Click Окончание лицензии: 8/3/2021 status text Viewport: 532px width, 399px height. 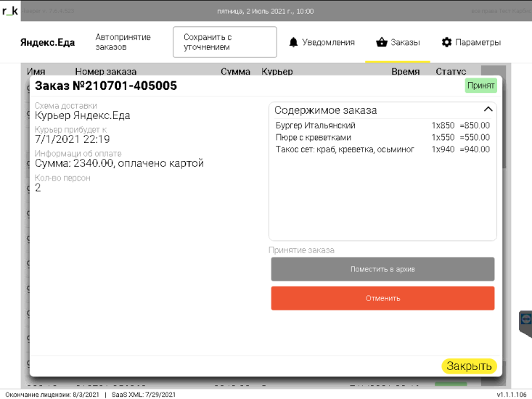[x=52, y=395]
